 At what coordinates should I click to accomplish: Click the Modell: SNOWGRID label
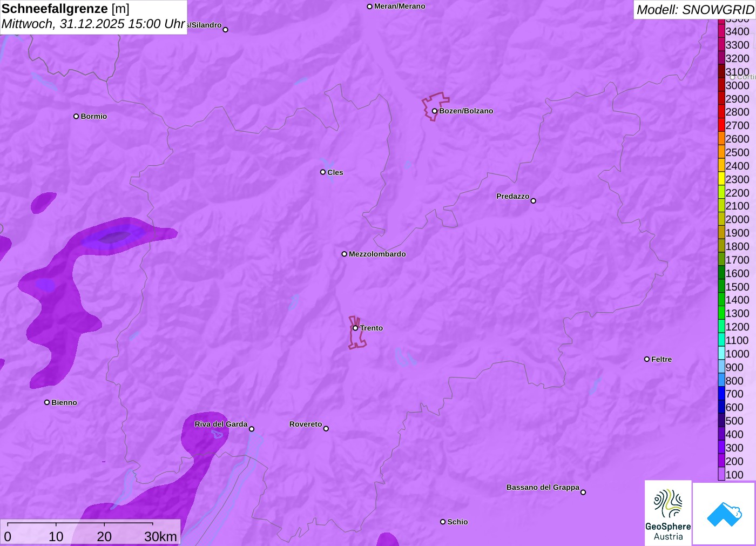click(x=695, y=10)
